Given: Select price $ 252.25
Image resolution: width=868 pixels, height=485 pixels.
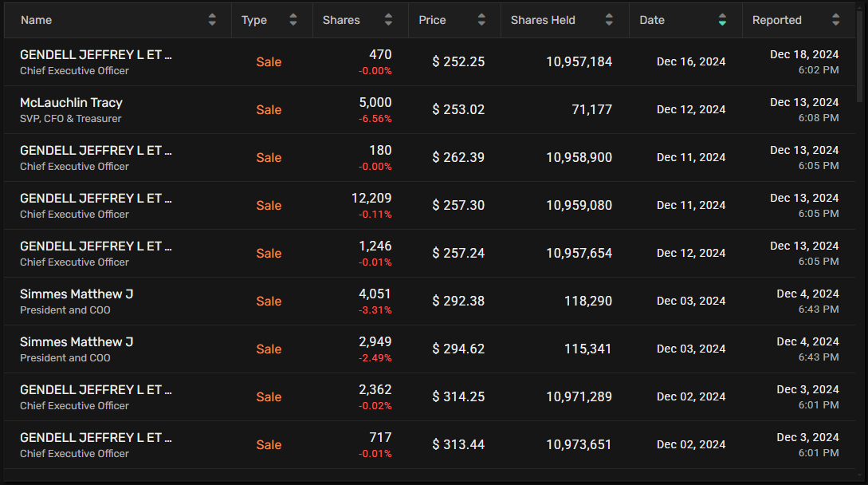Looking at the screenshot, I should coord(458,61).
